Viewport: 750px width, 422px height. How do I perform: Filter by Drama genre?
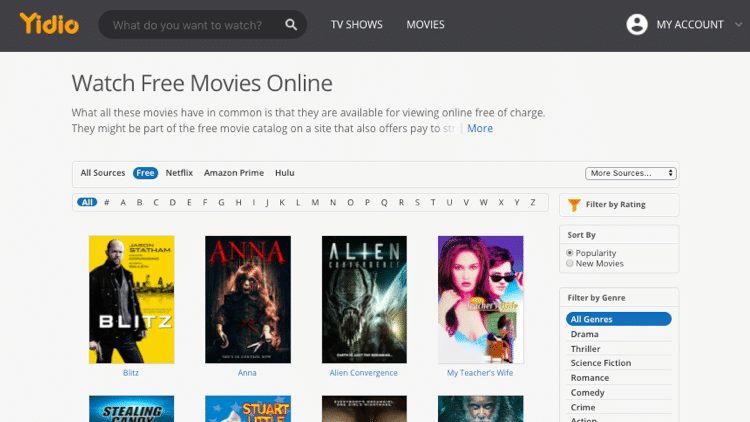[x=584, y=334]
